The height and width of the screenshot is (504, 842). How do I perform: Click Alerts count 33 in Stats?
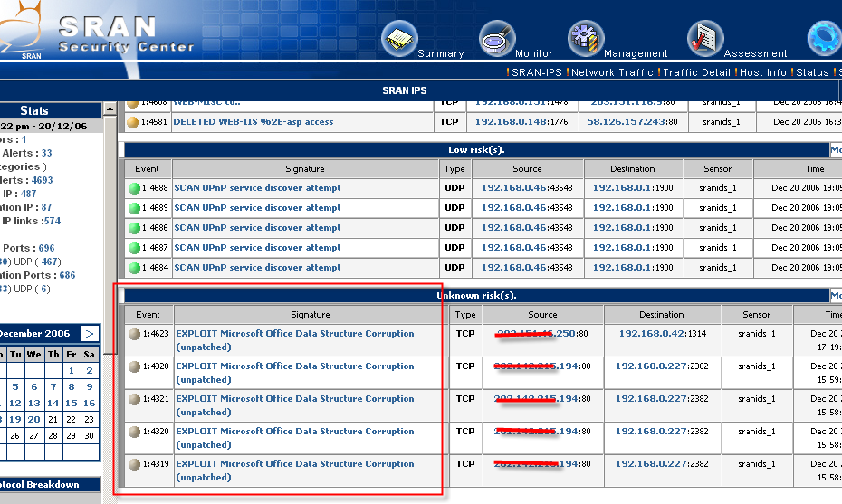pyautogui.click(x=47, y=153)
